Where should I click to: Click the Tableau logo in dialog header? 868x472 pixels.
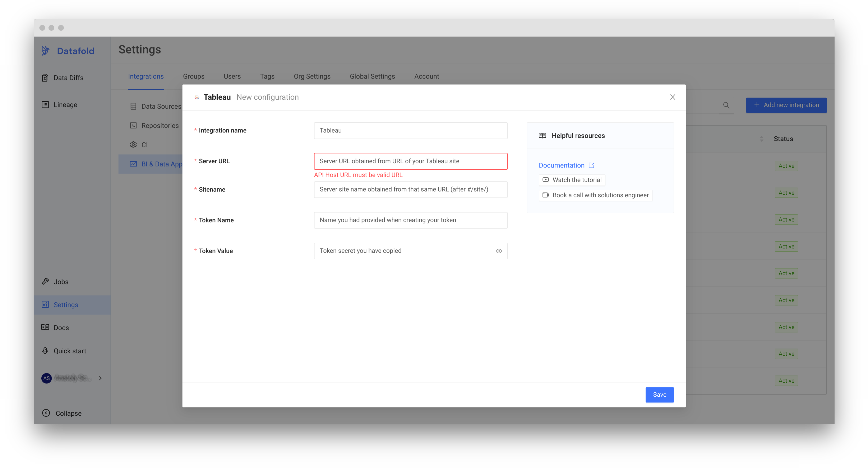pyautogui.click(x=197, y=97)
